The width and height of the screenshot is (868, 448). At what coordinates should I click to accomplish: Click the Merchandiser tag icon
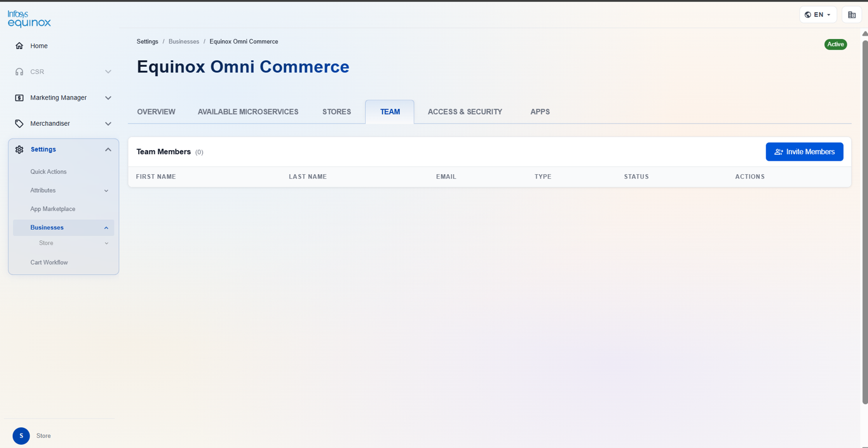tap(19, 124)
